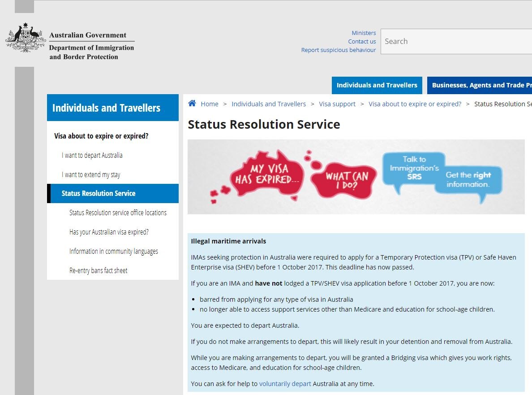Click the Contact us link
The width and height of the screenshot is (532, 395).
pyautogui.click(x=362, y=41)
